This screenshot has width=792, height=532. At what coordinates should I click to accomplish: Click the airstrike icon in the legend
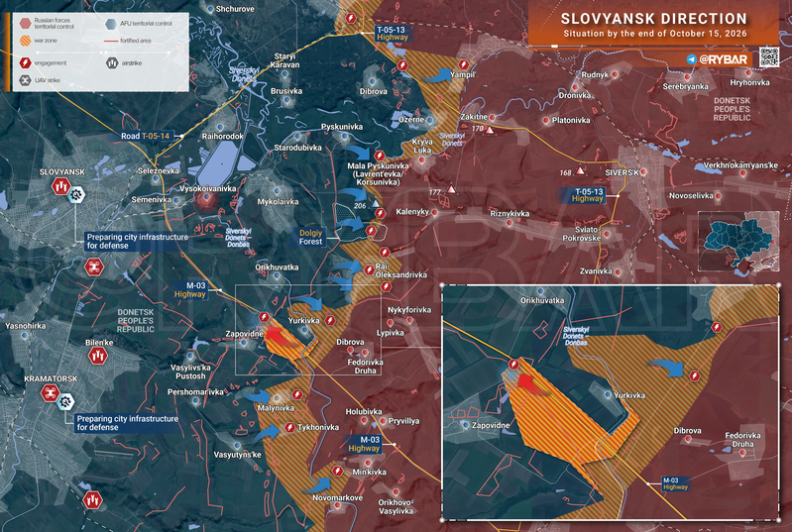tap(112, 63)
